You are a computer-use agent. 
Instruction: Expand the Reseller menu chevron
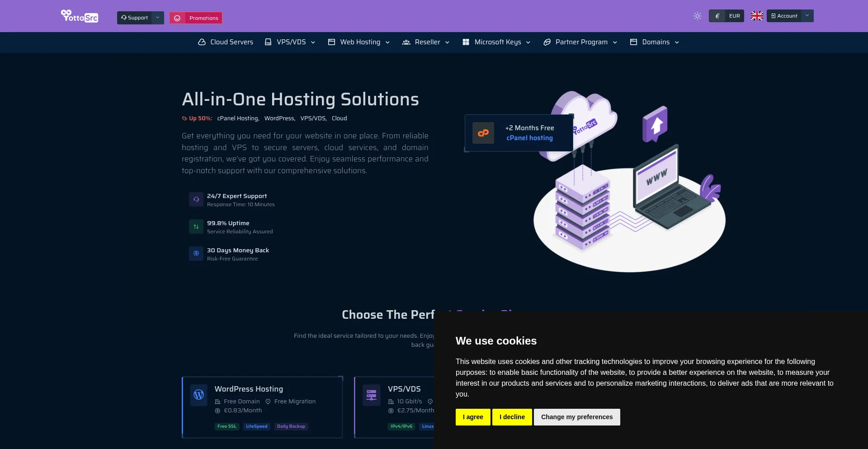pos(447,43)
